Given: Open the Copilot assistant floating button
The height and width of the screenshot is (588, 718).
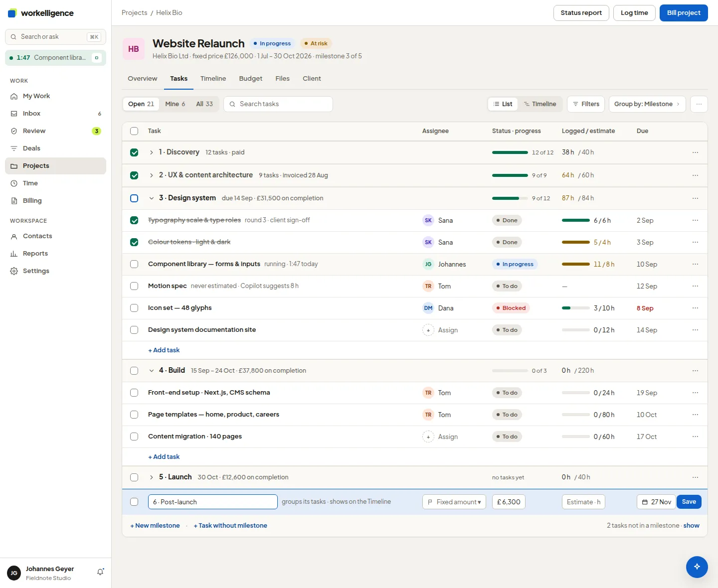Looking at the screenshot, I should (x=697, y=567).
